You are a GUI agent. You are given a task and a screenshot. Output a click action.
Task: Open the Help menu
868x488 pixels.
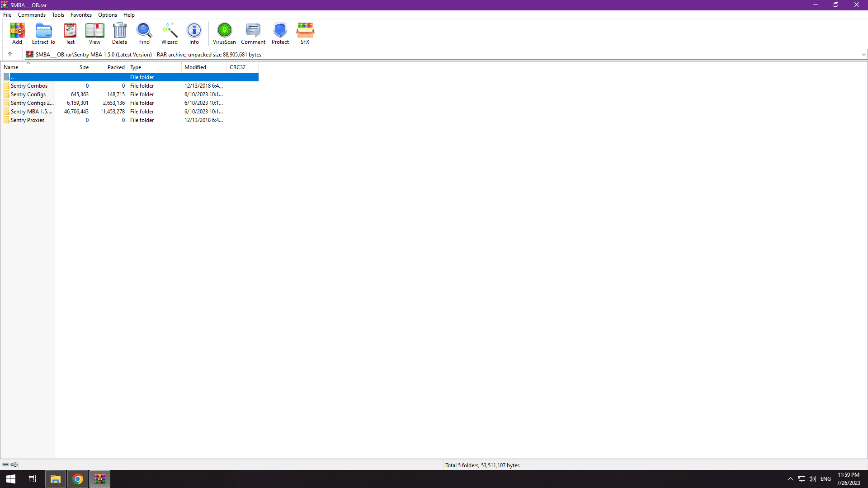click(x=129, y=15)
